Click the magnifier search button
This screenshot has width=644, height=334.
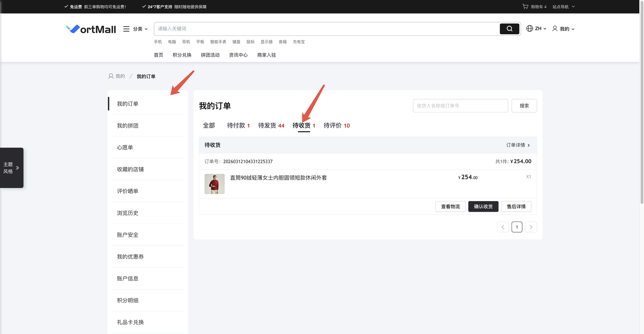[509, 29]
